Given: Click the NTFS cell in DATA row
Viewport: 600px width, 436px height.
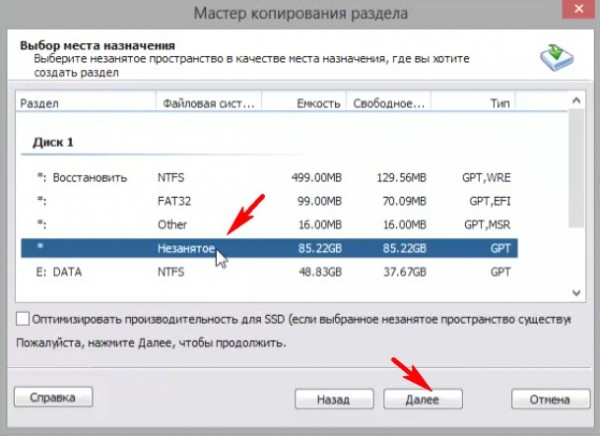Looking at the screenshot, I should click(x=171, y=272).
